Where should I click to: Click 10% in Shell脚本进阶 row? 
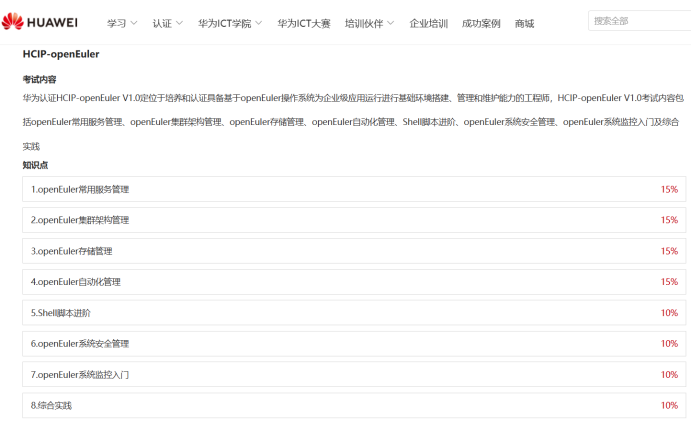coord(669,313)
